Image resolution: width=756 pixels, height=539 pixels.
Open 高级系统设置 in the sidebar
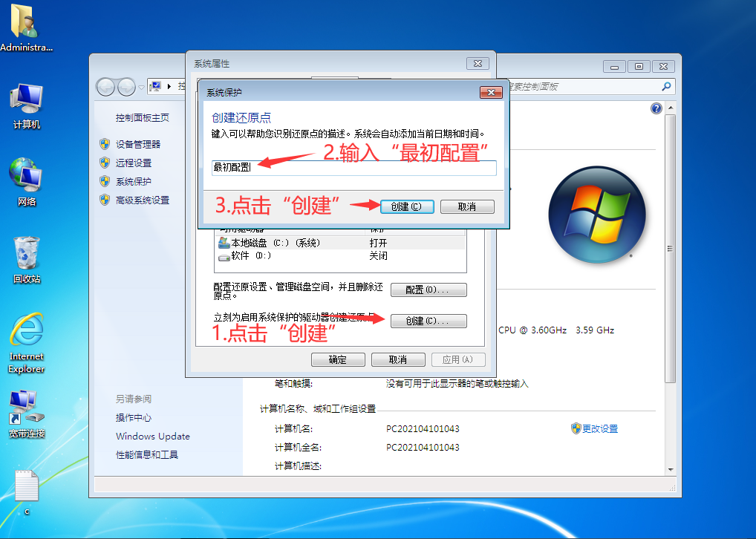coord(143,200)
